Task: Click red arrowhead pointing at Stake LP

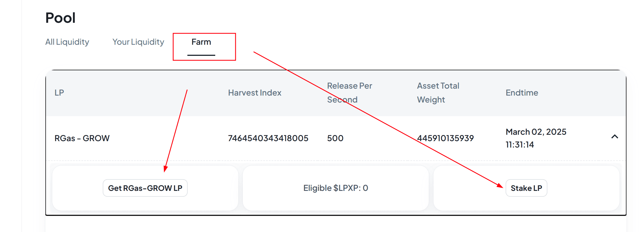Action: click(500, 186)
